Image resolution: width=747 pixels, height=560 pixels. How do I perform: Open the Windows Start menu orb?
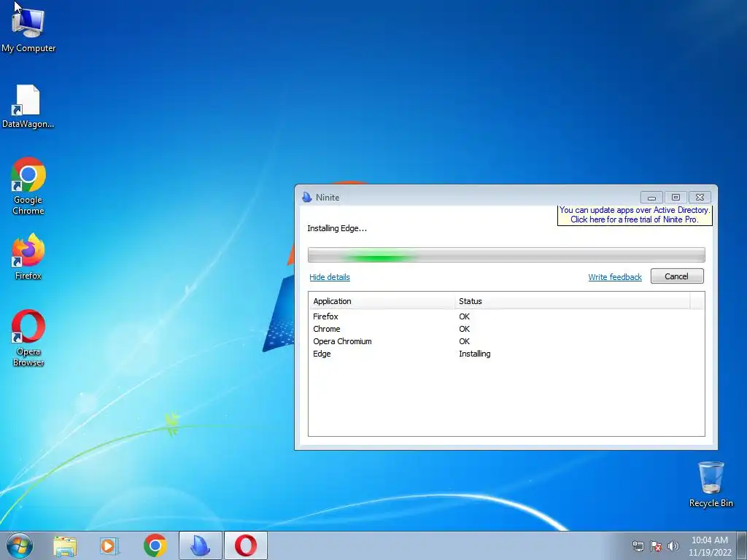click(20, 545)
